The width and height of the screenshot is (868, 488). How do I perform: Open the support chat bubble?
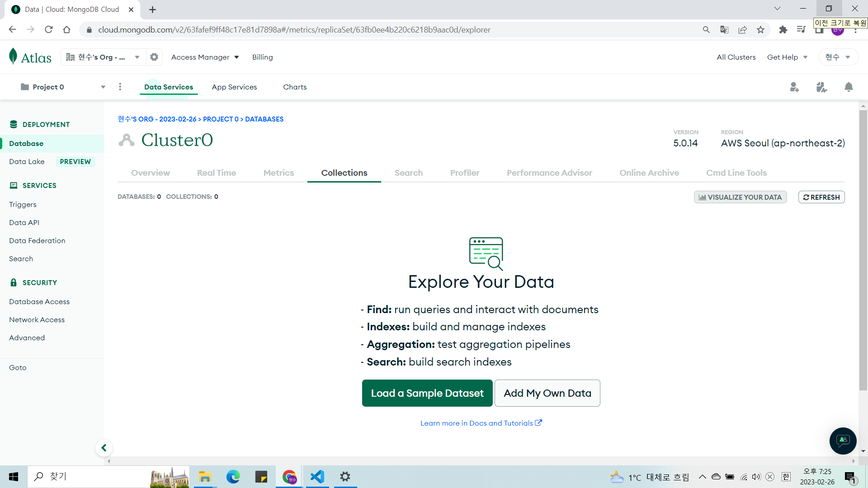click(843, 441)
